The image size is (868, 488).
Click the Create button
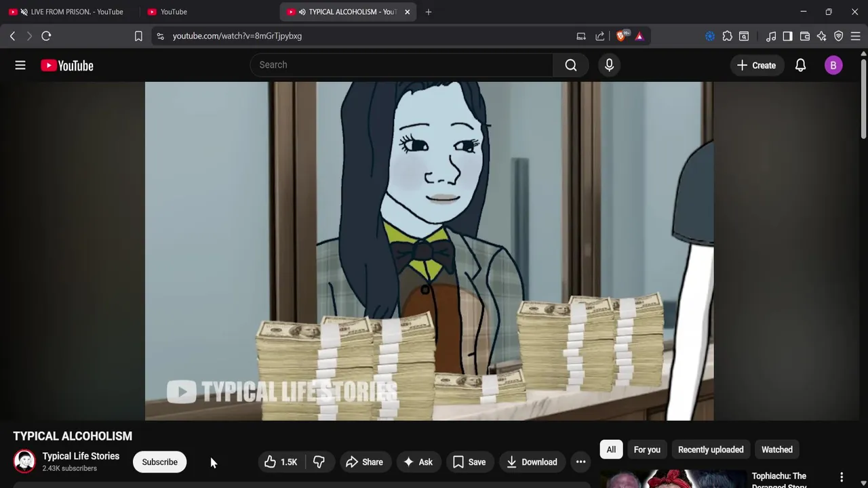pyautogui.click(x=757, y=65)
